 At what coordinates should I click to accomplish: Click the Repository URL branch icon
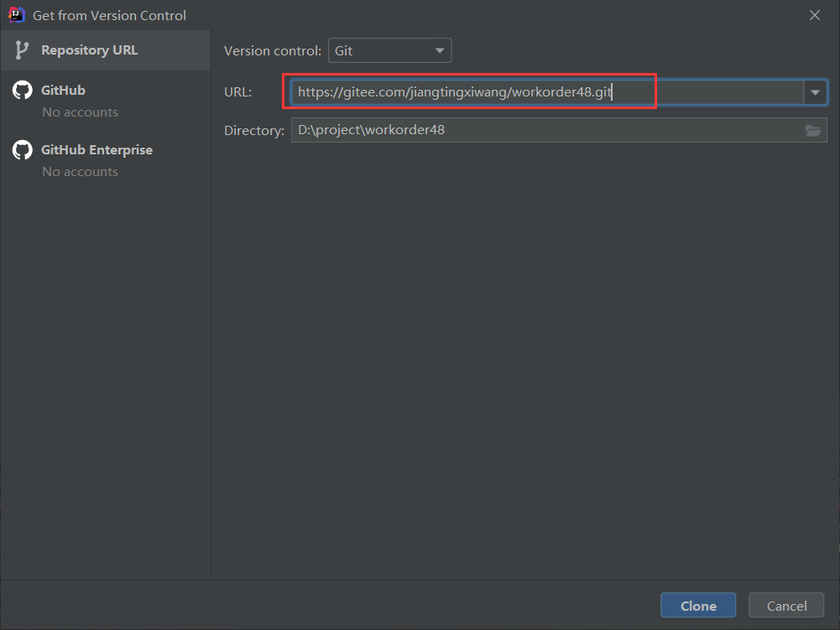22,50
